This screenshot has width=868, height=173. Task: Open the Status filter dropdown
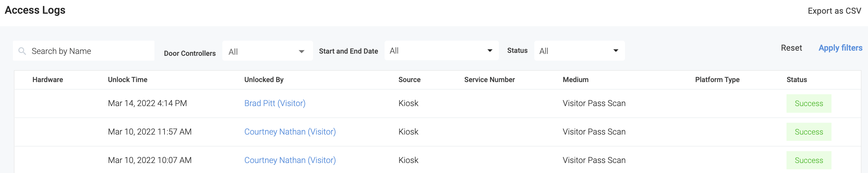click(x=579, y=51)
